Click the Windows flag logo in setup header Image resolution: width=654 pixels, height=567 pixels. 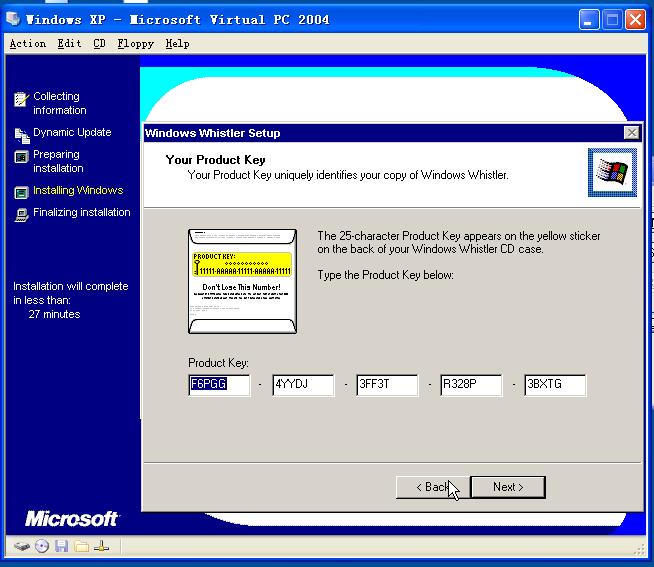(x=612, y=172)
